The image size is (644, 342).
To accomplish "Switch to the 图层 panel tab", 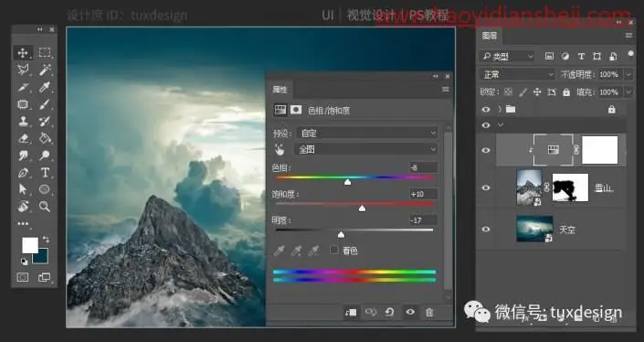I will [490, 36].
